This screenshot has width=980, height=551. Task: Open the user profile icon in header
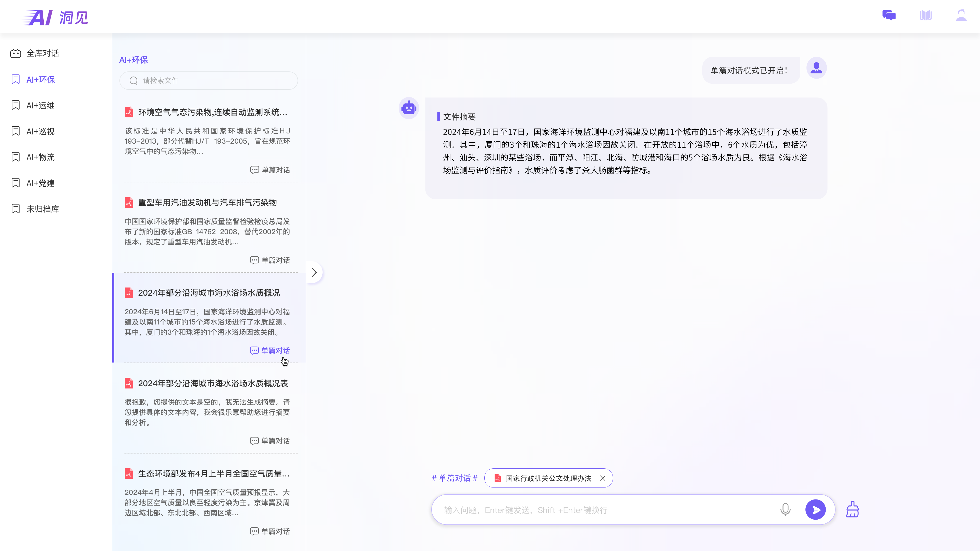961,16
